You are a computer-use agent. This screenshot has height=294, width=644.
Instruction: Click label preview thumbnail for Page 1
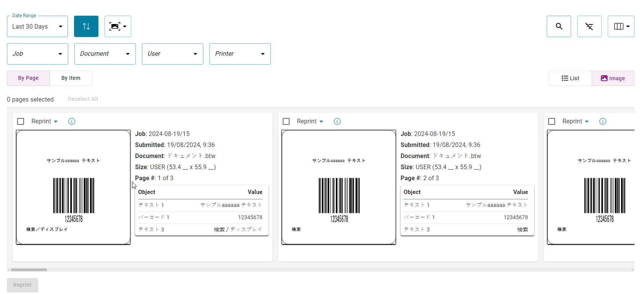tap(73, 187)
